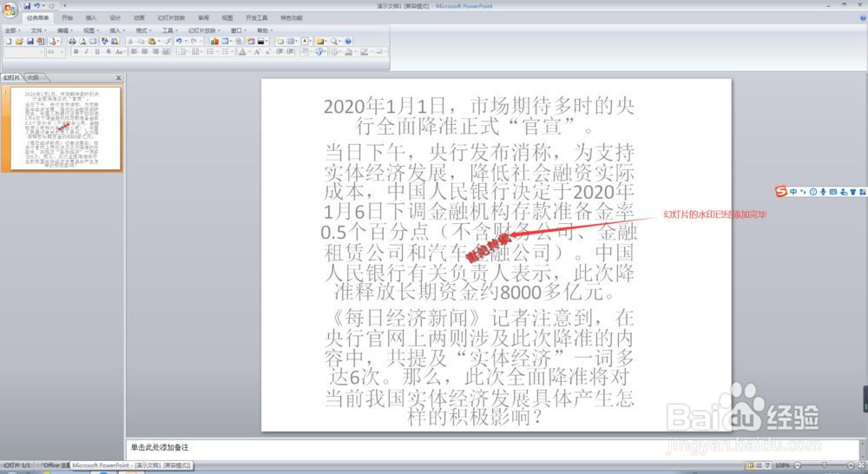
Task: Click the print icon
Action: [x=72, y=41]
